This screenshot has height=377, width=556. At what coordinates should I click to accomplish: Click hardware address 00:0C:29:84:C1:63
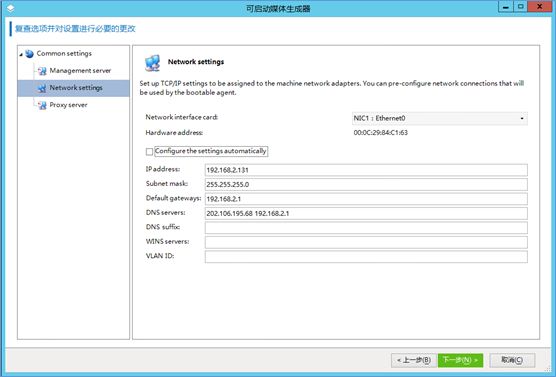tap(380, 133)
